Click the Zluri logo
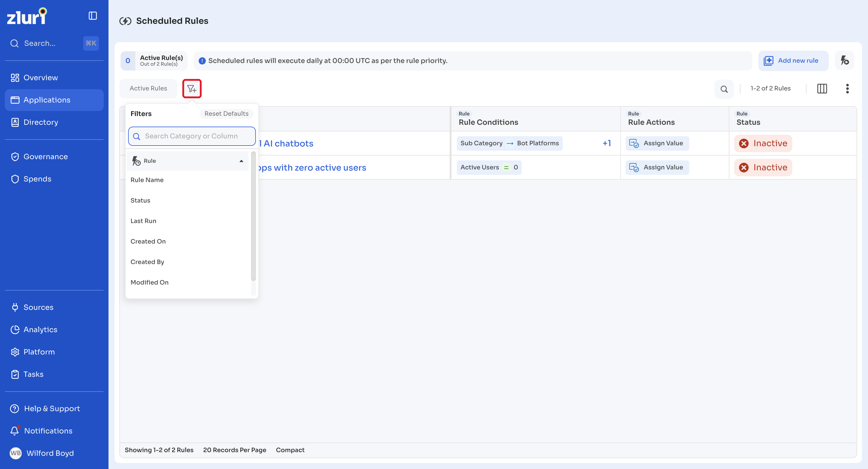This screenshot has height=469, width=868. tap(27, 17)
